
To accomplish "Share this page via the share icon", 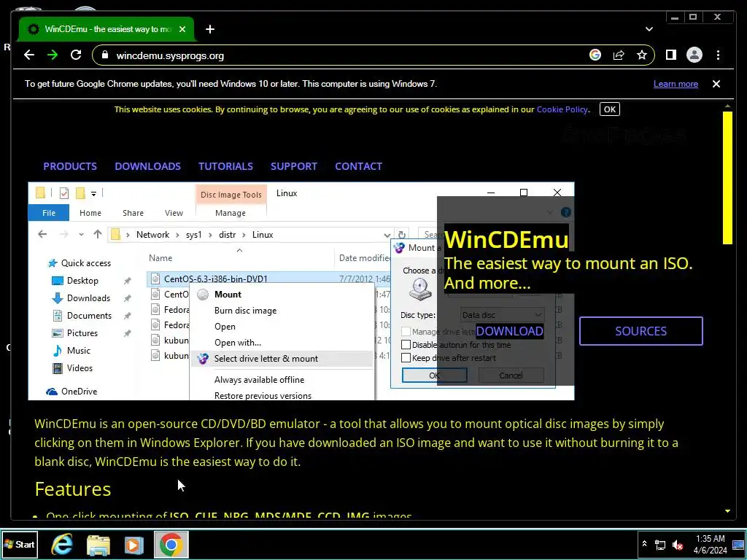I will 619,55.
